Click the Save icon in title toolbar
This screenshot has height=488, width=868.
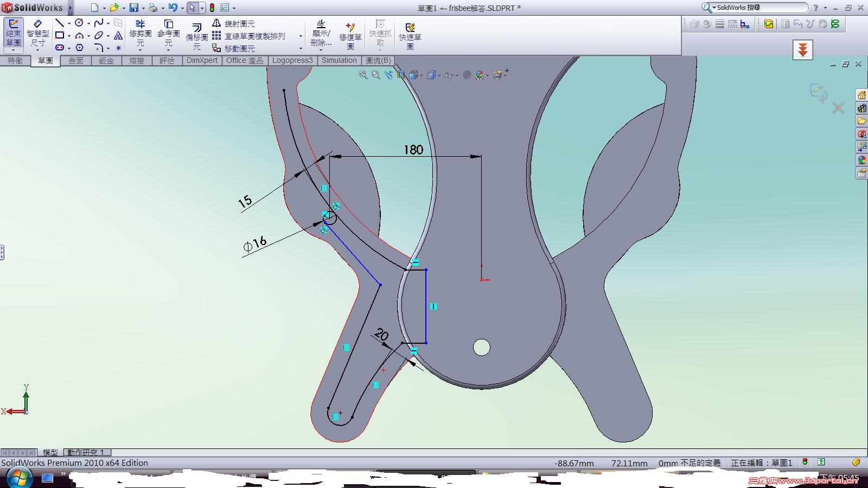point(133,8)
